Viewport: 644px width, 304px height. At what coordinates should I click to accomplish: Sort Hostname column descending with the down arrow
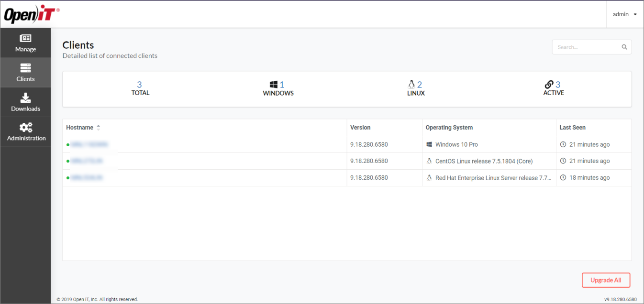98,129
